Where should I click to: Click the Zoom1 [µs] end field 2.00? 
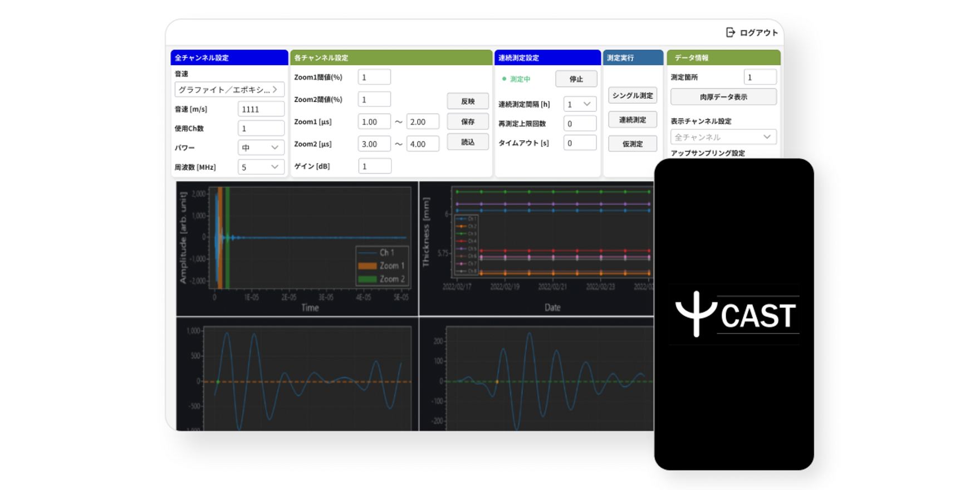pyautogui.click(x=423, y=122)
